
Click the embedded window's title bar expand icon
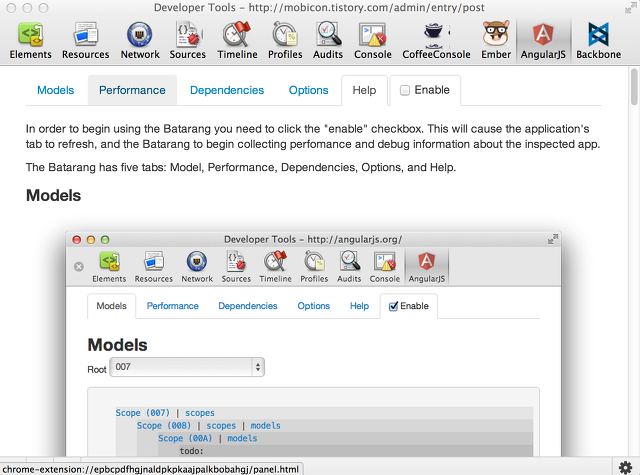553,240
